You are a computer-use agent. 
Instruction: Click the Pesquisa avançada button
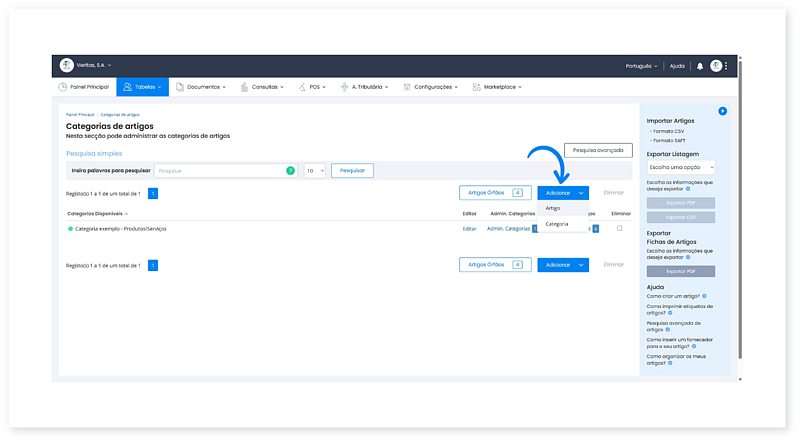point(598,150)
